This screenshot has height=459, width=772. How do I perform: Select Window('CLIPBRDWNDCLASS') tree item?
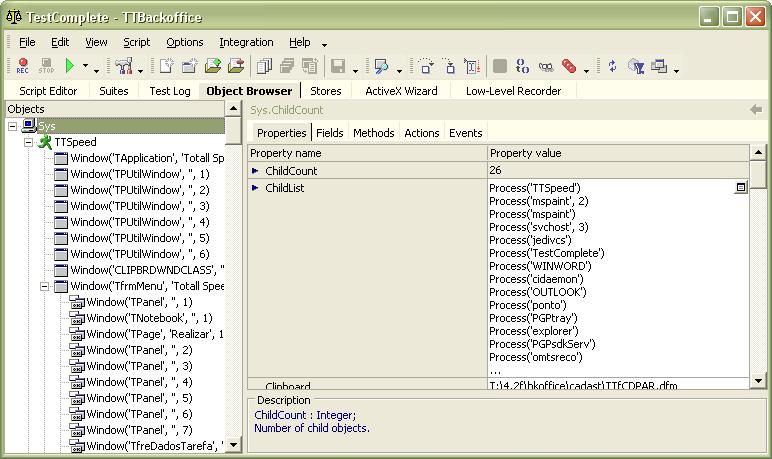[x=147, y=270]
